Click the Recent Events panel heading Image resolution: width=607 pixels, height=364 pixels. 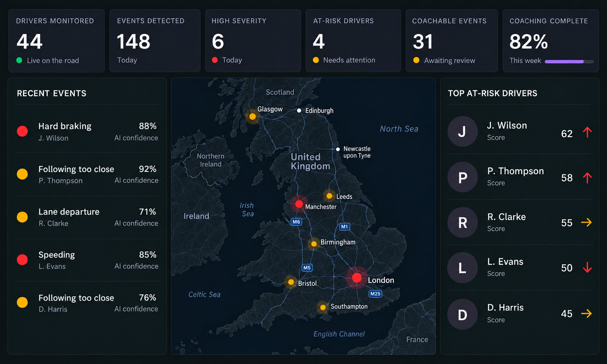[x=52, y=93]
